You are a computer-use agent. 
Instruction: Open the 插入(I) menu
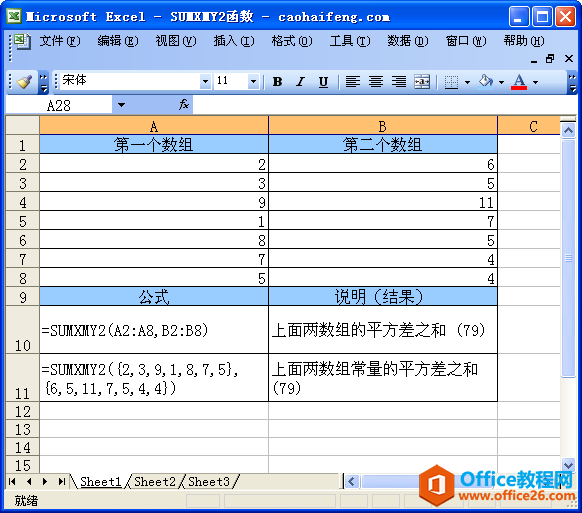[x=234, y=40]
